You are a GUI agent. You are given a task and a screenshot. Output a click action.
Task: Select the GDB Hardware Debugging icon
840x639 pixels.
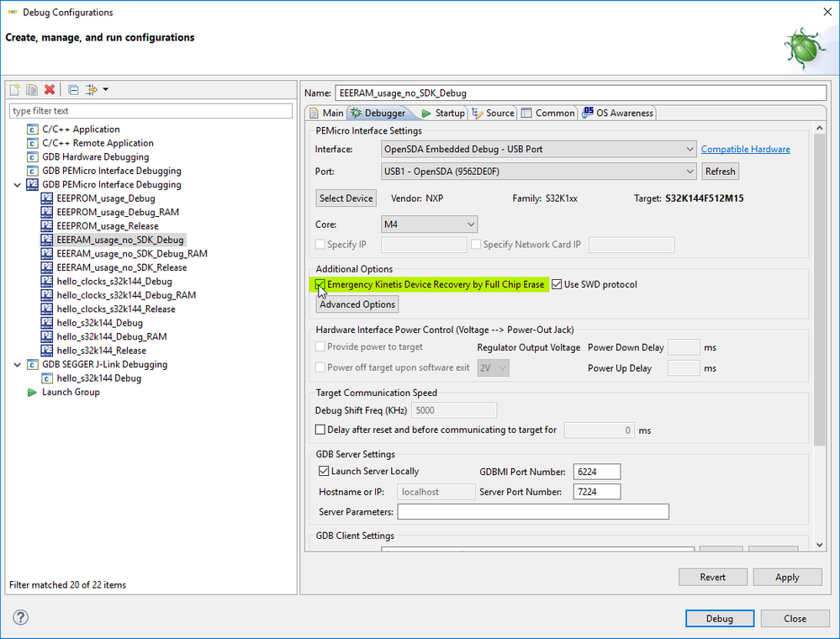click(x=33, y=157)
